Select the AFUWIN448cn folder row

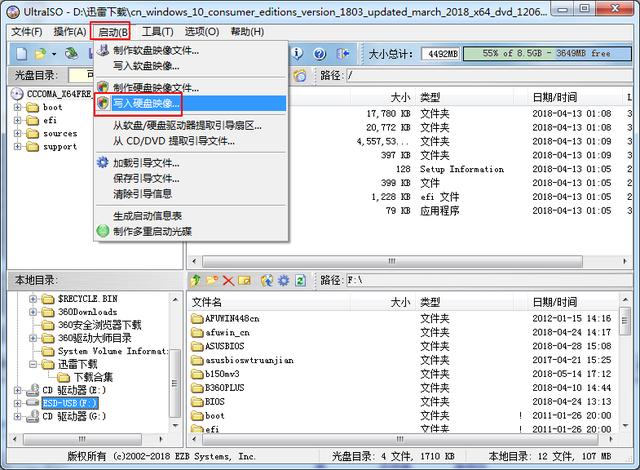click(404, 319)
